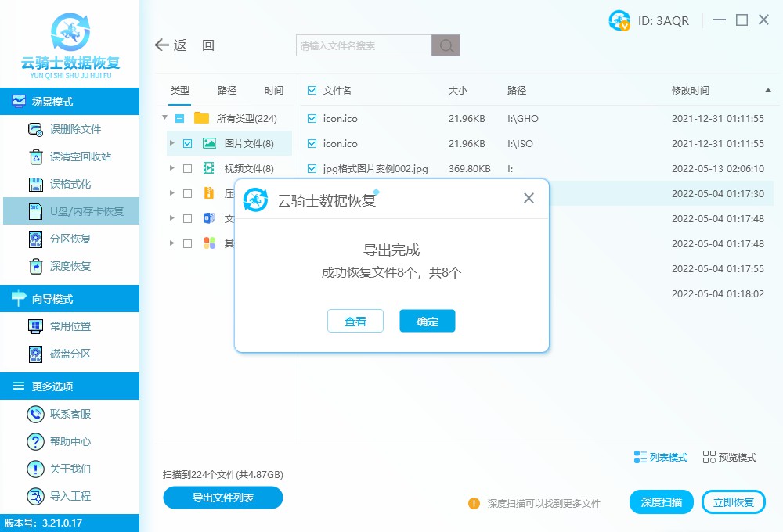
Task: Click 查看 to view recovered files
Action: point(355,320)
